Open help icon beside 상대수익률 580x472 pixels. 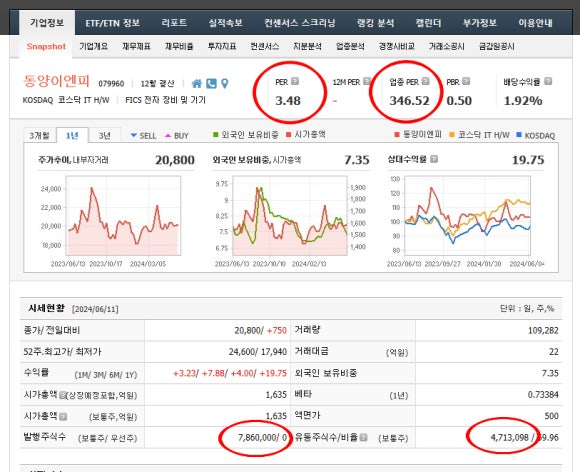[x=434, y=159]
